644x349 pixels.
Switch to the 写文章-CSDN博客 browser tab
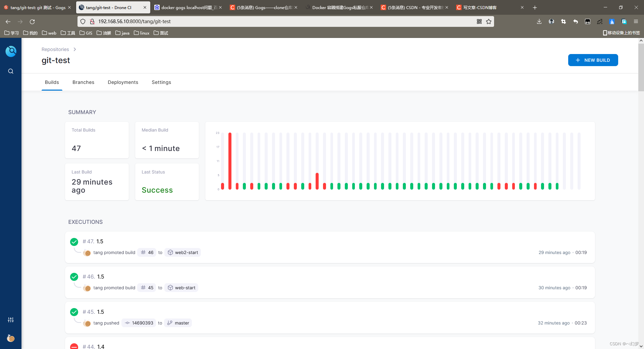(490, 7)
